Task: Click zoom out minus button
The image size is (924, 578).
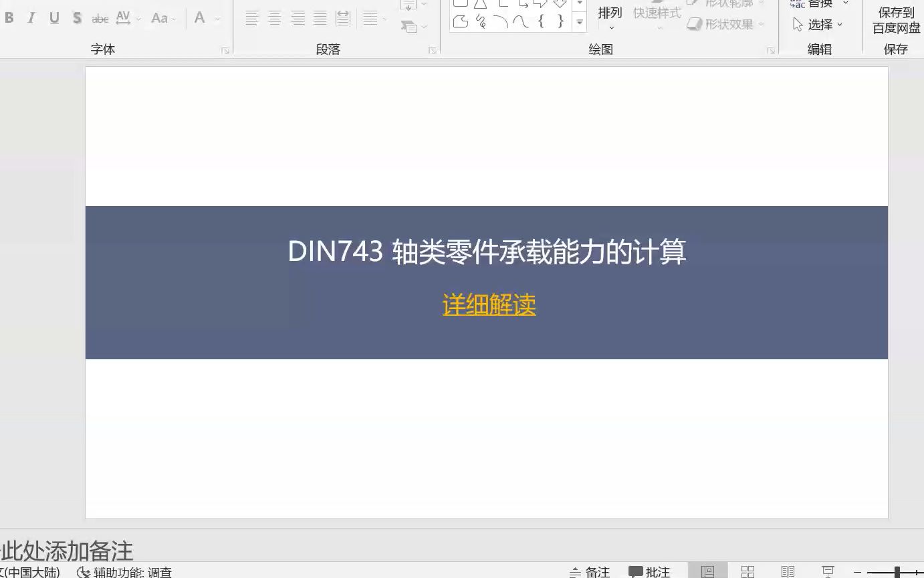Action: coord(857,572)
